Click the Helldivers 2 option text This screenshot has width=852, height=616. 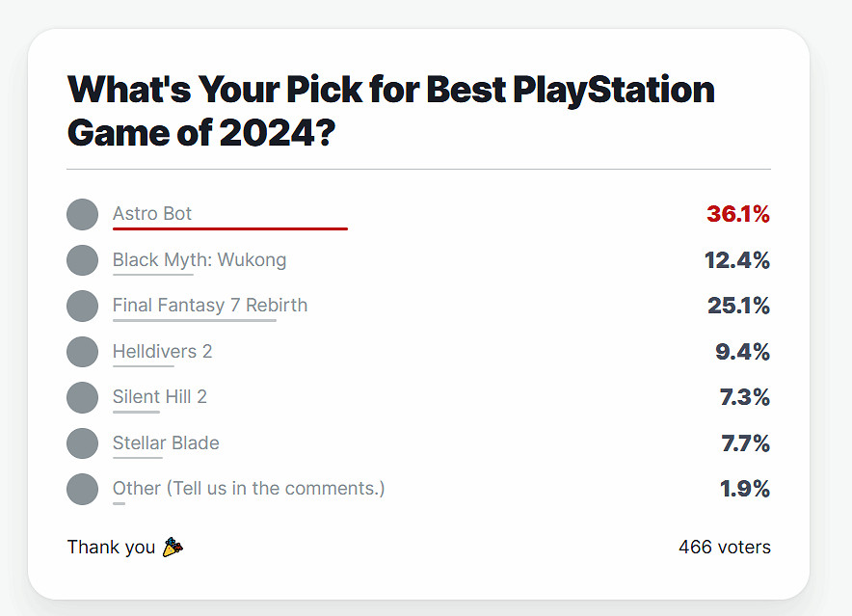[162, 352]
